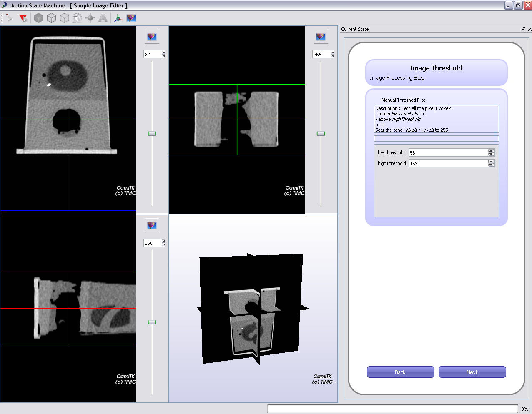Toggle the letter A label icon
Image resolution: width=532 pixels, height=414 pixels.
click(x=103, y=18)
